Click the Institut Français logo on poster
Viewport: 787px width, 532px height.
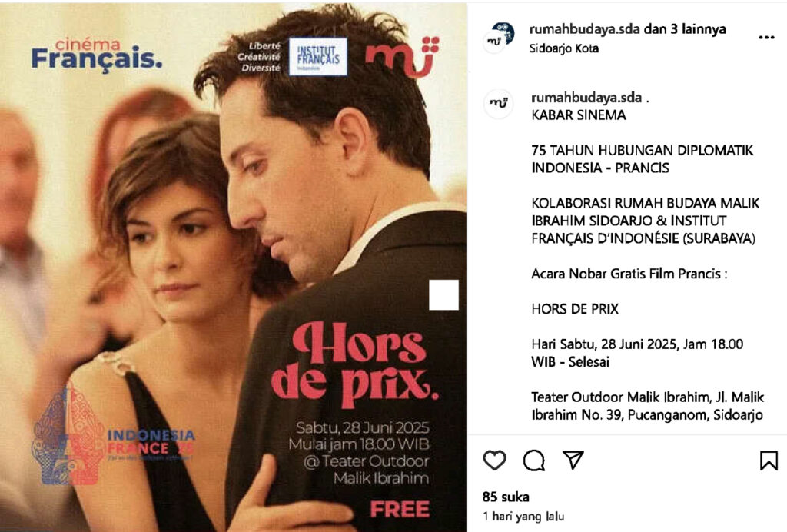pyautogui.click(x=317, y=57)
